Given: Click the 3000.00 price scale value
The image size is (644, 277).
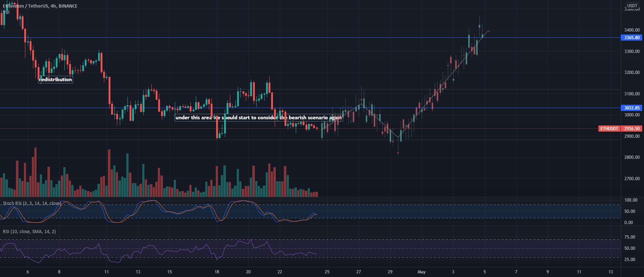Looking at the screenshot, I should 632,115.
